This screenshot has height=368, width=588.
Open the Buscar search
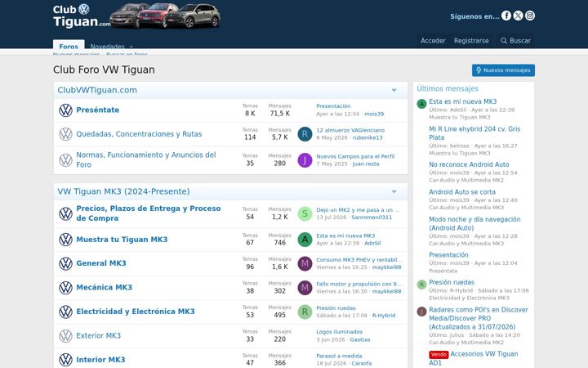pos(515,41)
